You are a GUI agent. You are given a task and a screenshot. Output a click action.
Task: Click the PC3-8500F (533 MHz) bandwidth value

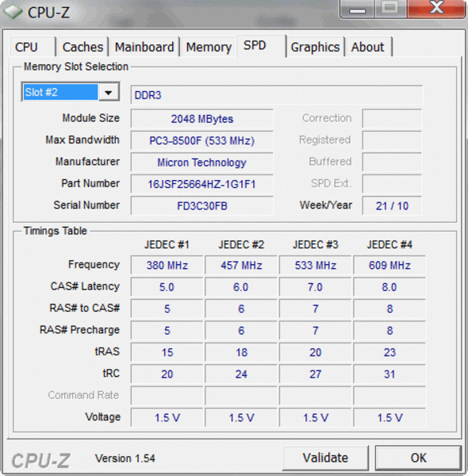click(201, 140)
